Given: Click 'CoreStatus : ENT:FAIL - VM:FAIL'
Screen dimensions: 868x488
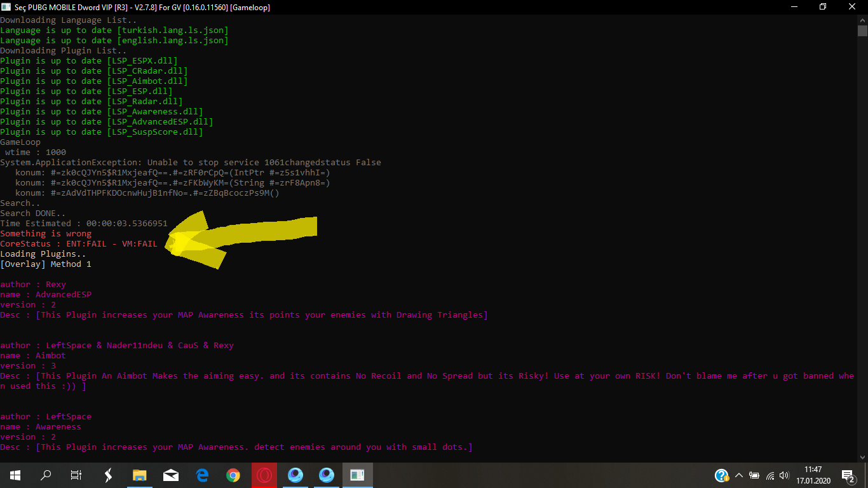Looking at the screenshot, I should 79,244.
